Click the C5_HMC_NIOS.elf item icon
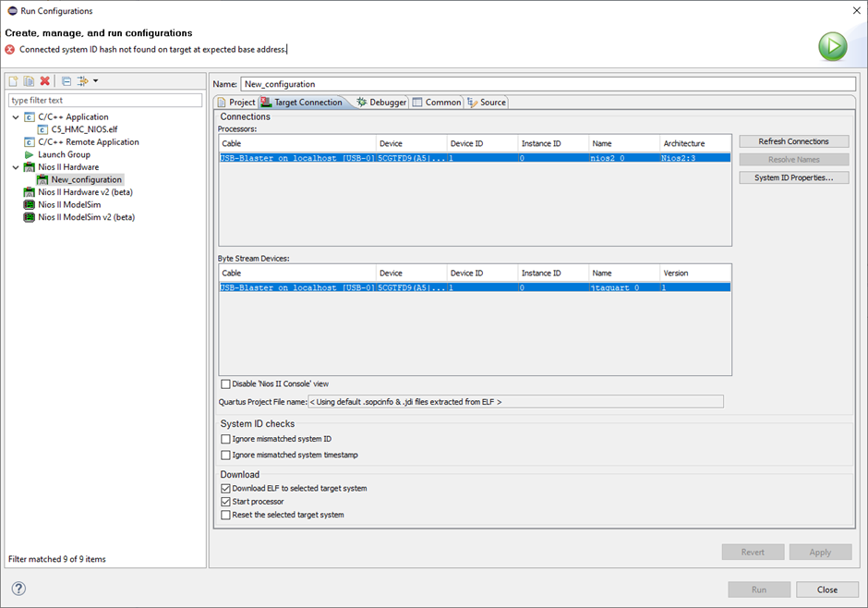The image size is (868, 608). click(42, 129)
